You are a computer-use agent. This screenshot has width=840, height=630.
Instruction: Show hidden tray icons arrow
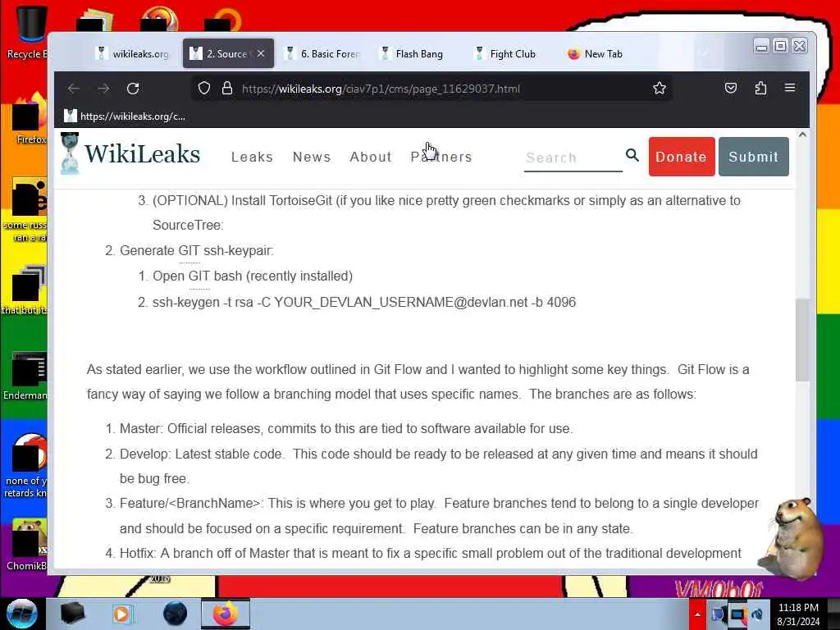point(697,614)
